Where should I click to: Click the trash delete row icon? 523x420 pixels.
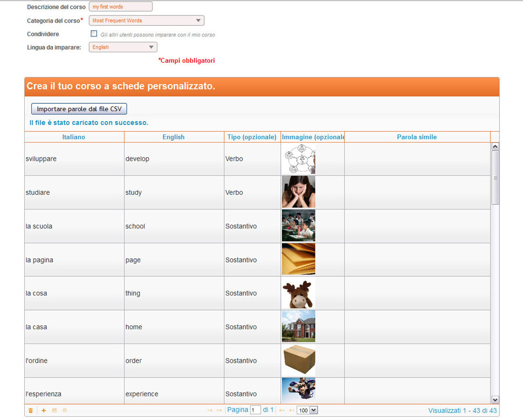pyautogui.click(x=30, y=410)
